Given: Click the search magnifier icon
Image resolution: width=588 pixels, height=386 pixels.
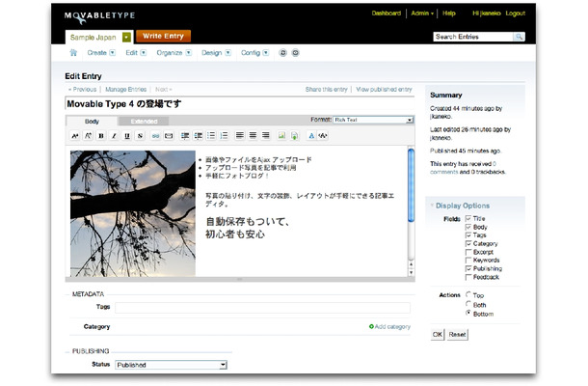Looking at the screenshot, I should coord(519,37).
